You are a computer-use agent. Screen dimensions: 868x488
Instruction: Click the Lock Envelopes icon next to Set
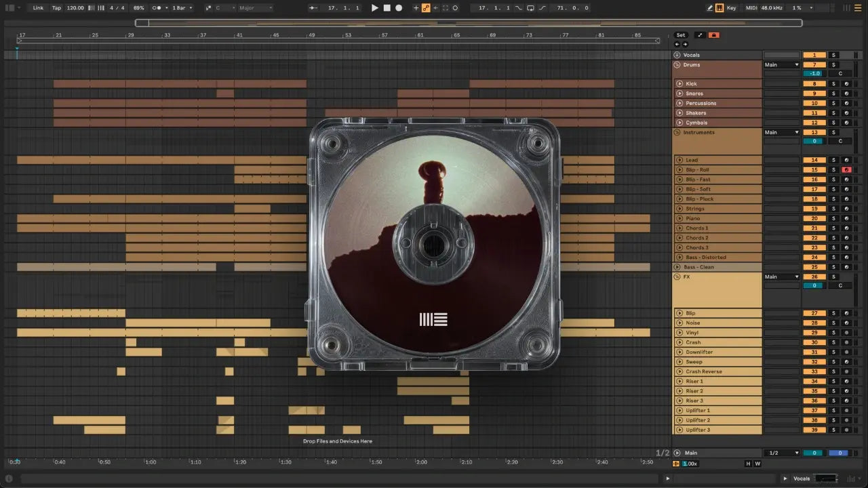[x=713, y=35]
